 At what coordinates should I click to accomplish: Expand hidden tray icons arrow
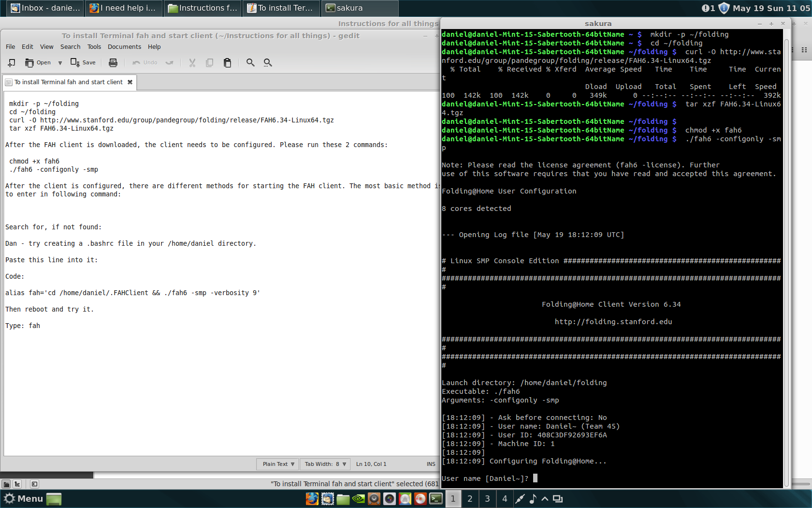click(545, 499)
